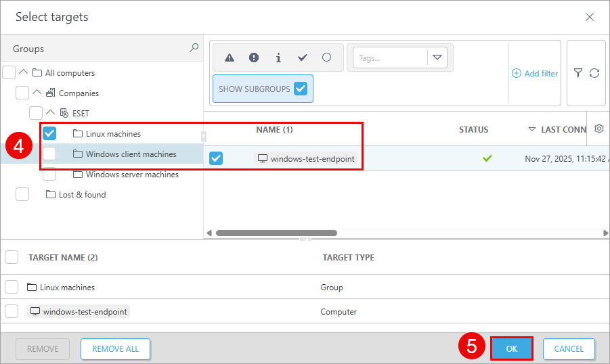Uncheck windows-test-endpoint row checkbox

coord(216,158)
